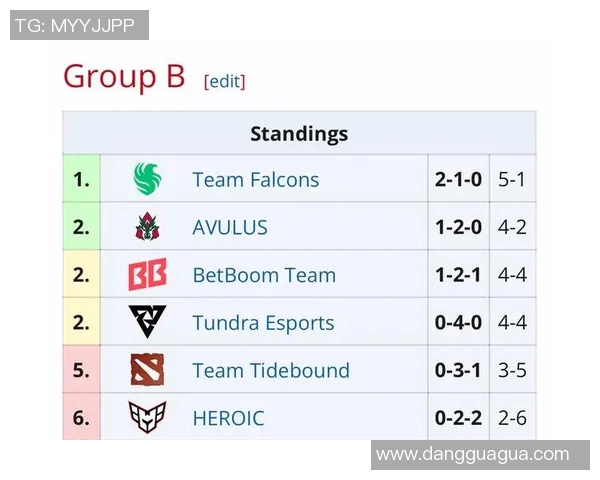600x480 pixels.
Task: Click HEROIC's 2-6 game score
Action: point(512,418)
